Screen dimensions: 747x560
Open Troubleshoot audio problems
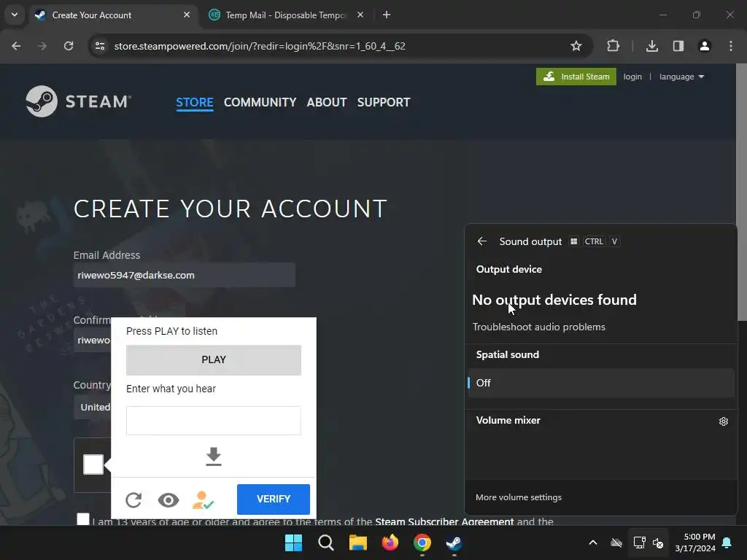point(539,327)
